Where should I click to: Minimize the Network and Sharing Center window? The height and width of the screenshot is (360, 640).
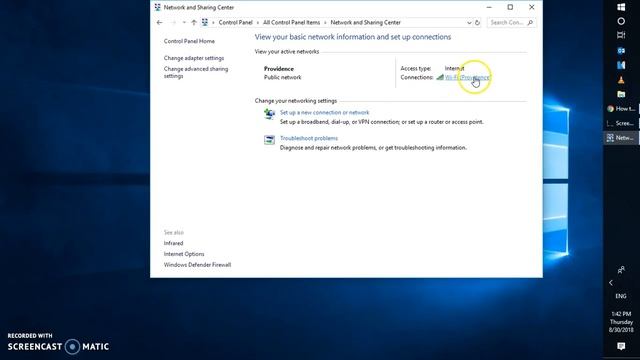coord(489,7)
